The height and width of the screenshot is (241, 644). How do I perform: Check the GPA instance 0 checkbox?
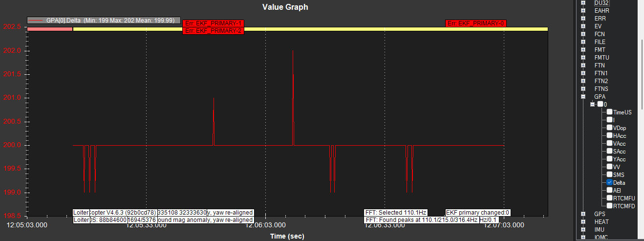point(600,104)
